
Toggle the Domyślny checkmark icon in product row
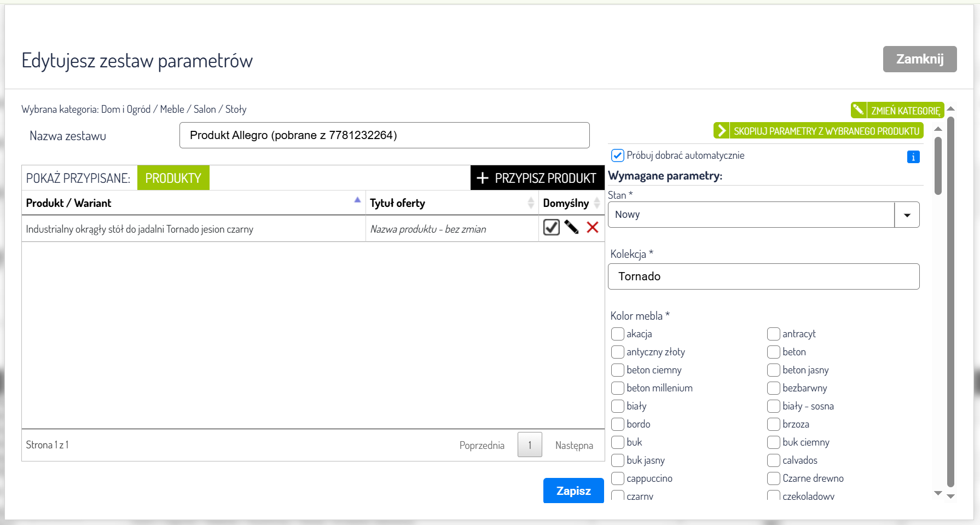(551, 227)
